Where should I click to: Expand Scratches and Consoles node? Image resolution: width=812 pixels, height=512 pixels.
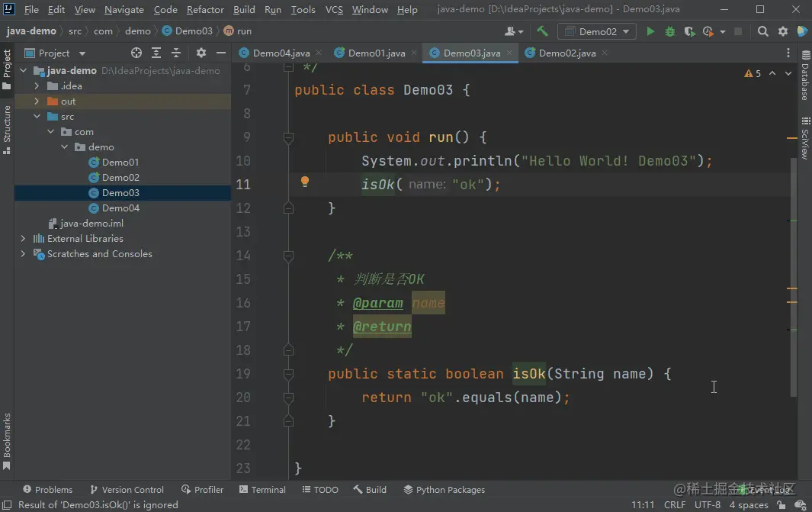24,254
